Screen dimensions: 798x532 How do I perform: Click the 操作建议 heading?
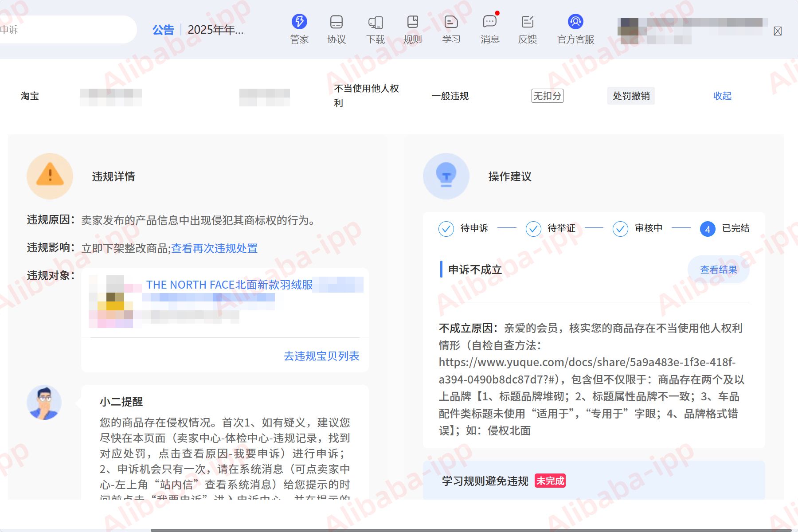[510, 176]
